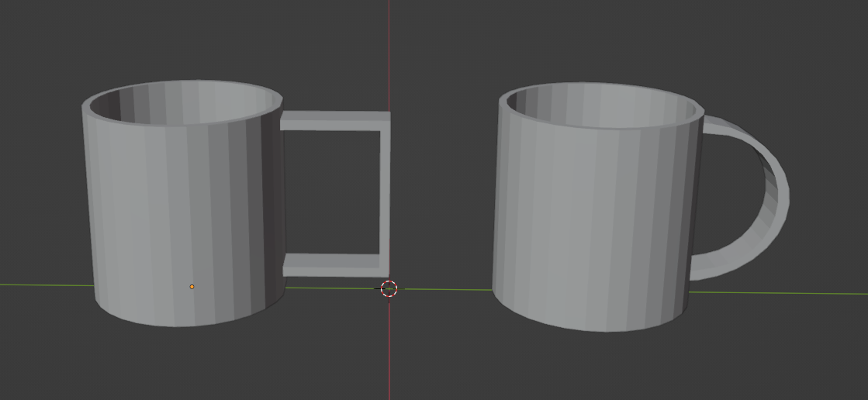Click the green axis segment between the two mugs
Screen dimensions: 868x400
[x=448, y=289]
